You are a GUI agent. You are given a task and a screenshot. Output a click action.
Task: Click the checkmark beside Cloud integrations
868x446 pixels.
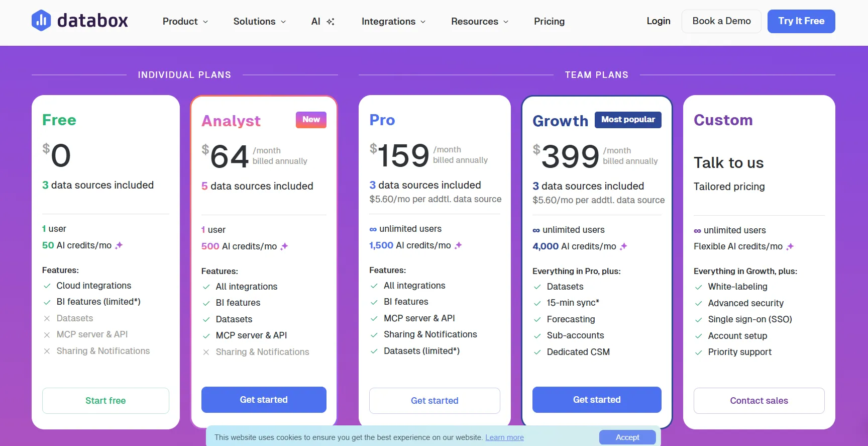click(x=47, y=286)
